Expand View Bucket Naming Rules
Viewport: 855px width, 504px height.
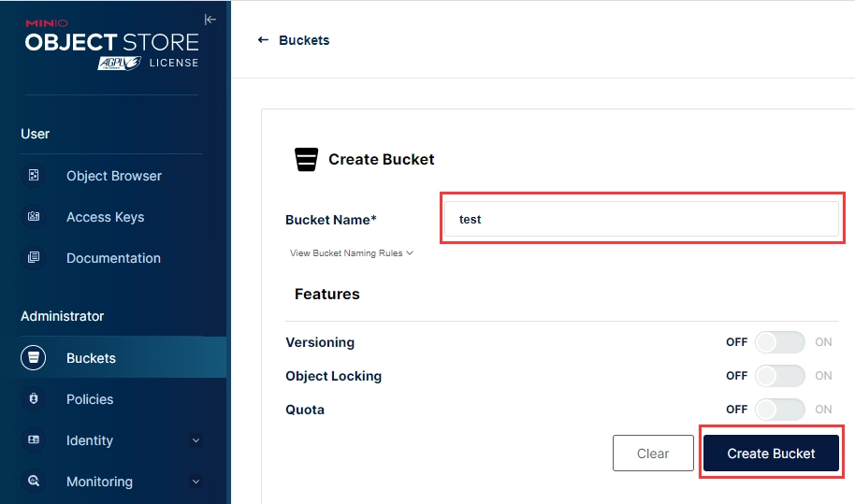(x=352, y=253)
